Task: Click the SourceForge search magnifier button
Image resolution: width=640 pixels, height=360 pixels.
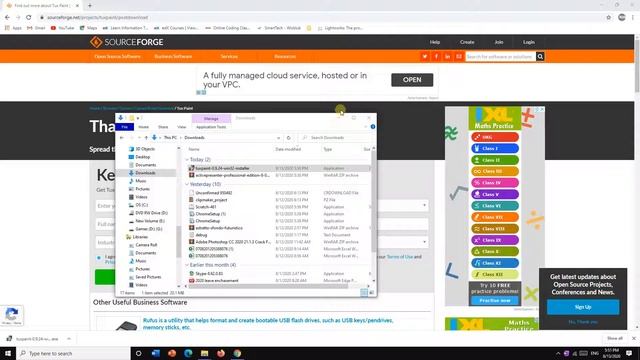Action: (540, 56)
